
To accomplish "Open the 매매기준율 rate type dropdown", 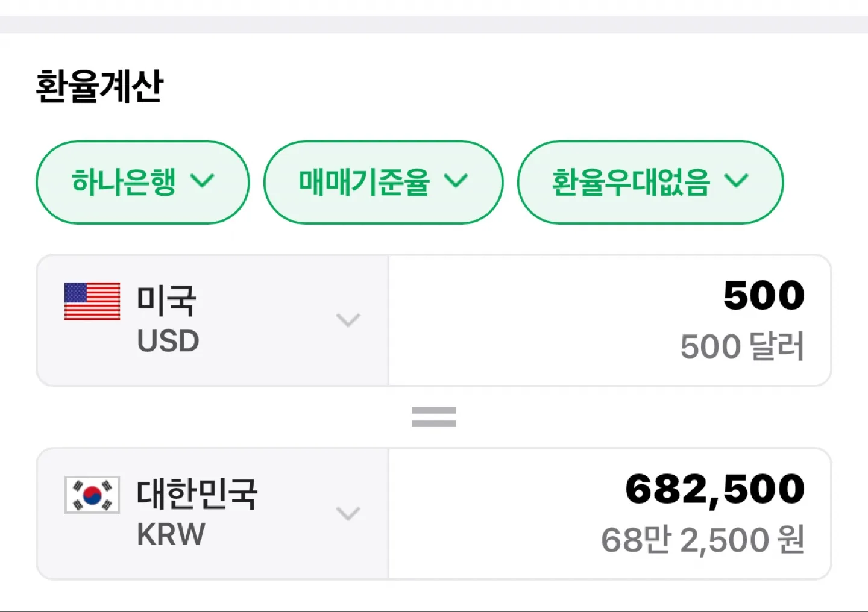I will [383, 183].
